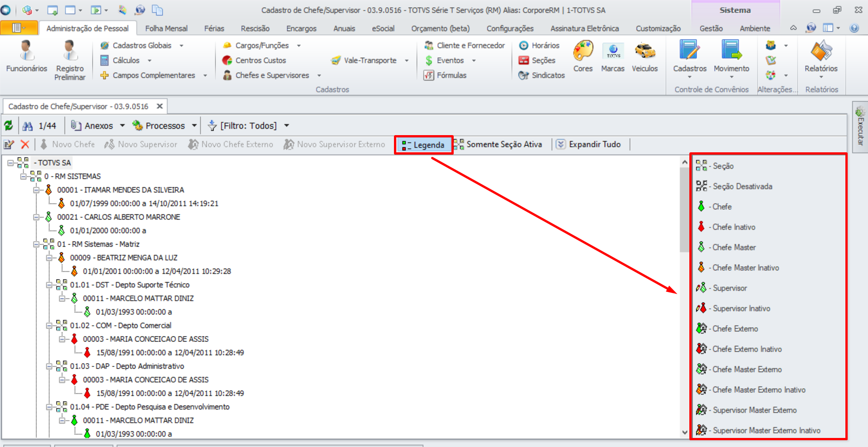The height and width of the screenshot is (447, 868).
Task: Collapse 01 - RM Sistemas - Matriz node
Action: tap(36, 244)
